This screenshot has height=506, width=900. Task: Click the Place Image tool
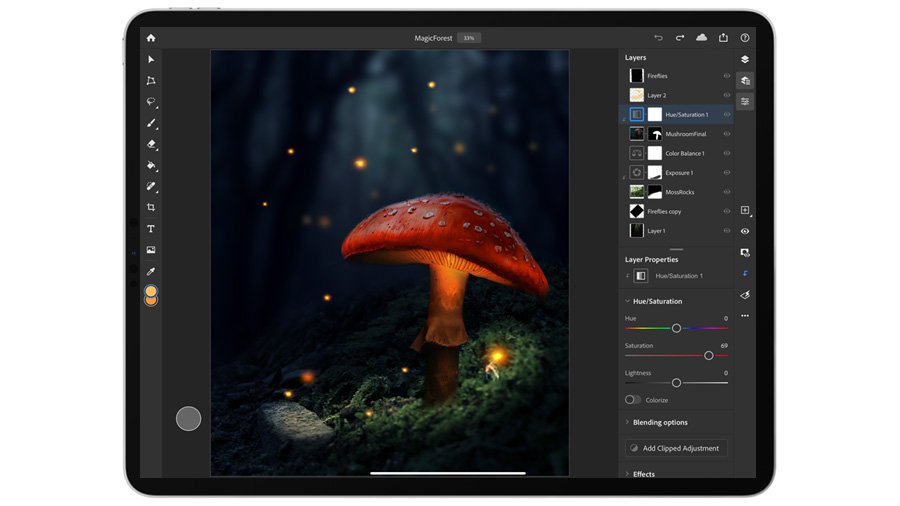151,250
